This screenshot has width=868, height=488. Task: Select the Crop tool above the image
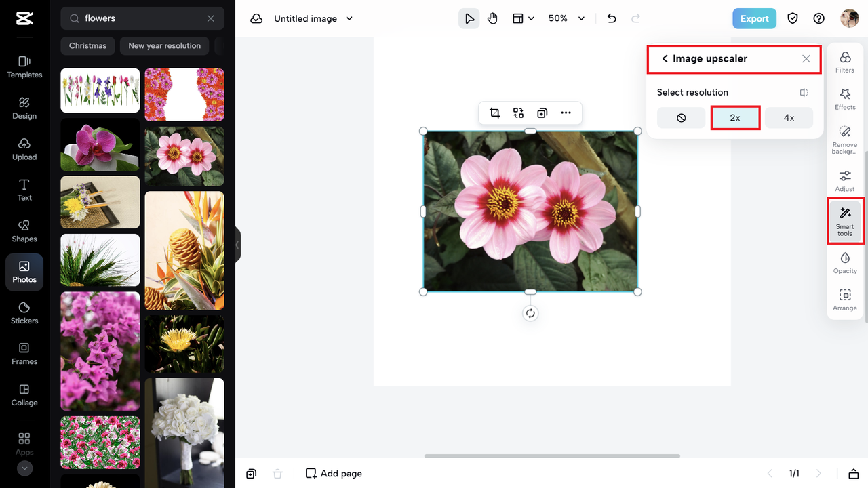494,113
